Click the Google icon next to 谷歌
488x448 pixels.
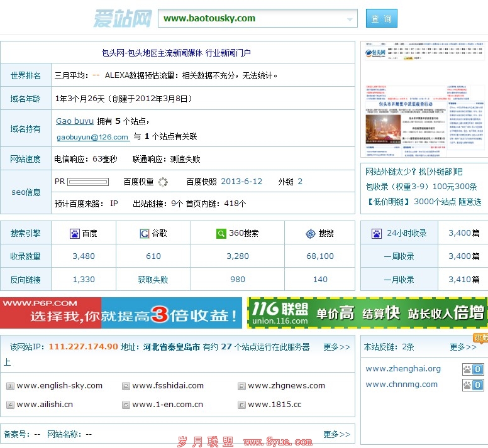pos(145,234)
